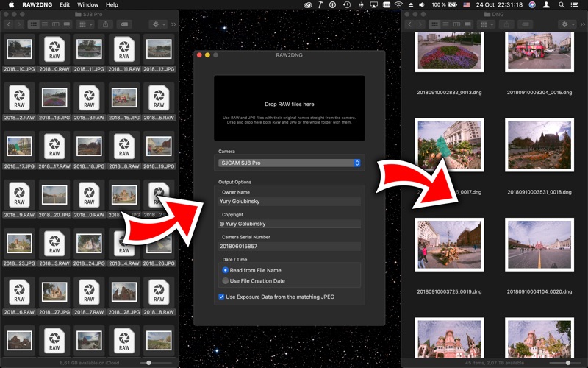Open the Creative Cloud menu bar icon
This screenshot has width=588, height=368.
(x=306, y=4)
